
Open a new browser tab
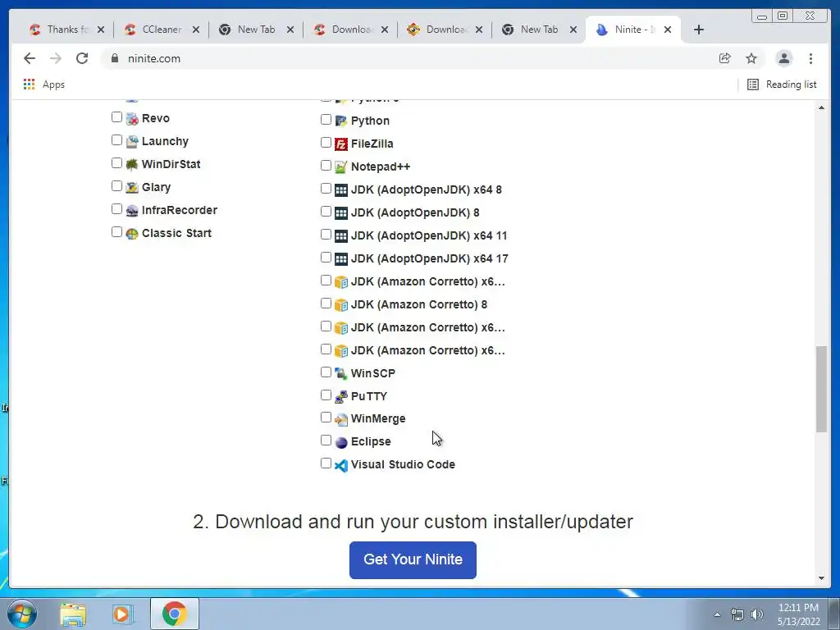click(x=699, y=30)
